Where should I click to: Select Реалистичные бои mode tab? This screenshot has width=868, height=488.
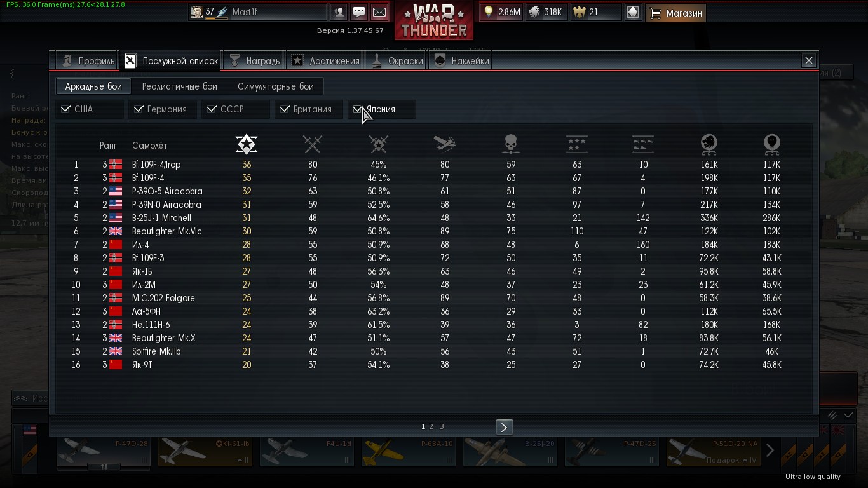point(180,86)
